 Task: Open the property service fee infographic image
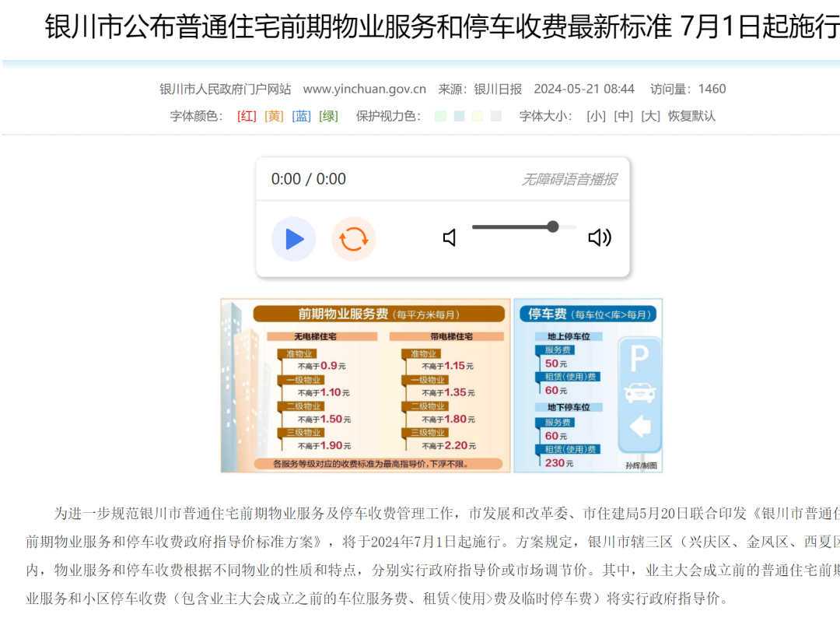tap(366, 385)
